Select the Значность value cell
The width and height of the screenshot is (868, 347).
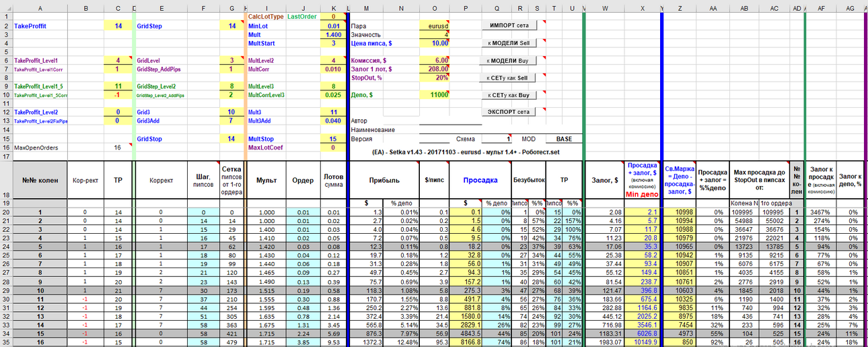(434, 34)
